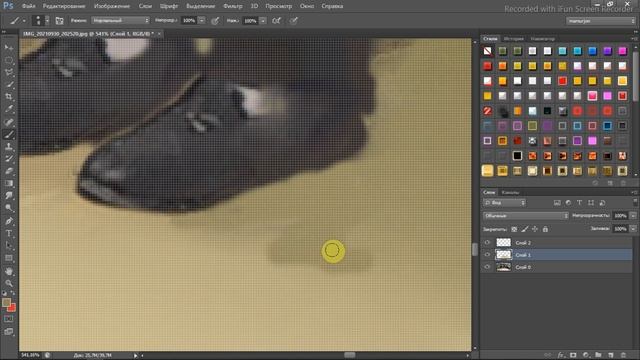Screen dimensions: 640x360
Task: Open the Изображение menu
Action: click(112, 6)
